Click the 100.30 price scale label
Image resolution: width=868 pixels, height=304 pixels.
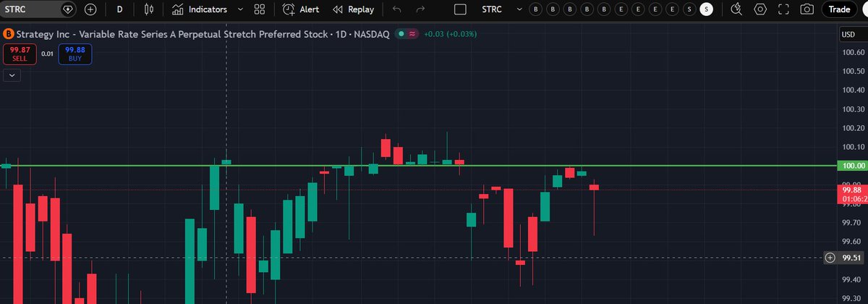pos(854,109)
